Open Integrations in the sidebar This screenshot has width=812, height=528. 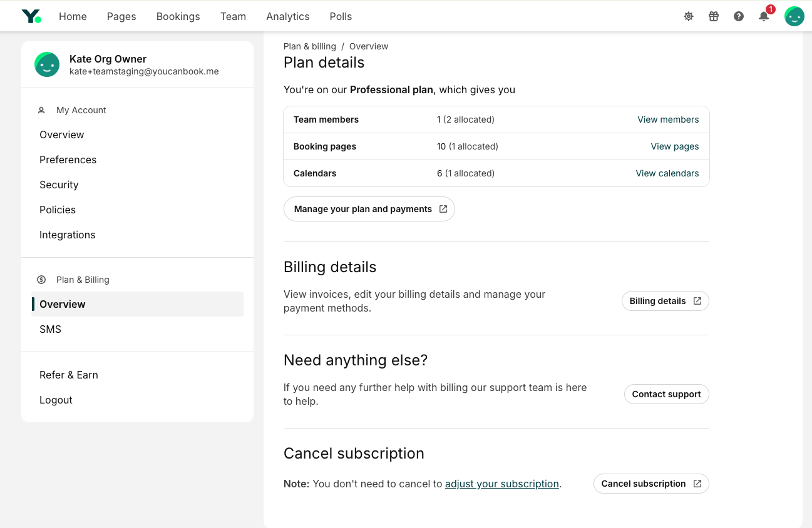[68, 235]
